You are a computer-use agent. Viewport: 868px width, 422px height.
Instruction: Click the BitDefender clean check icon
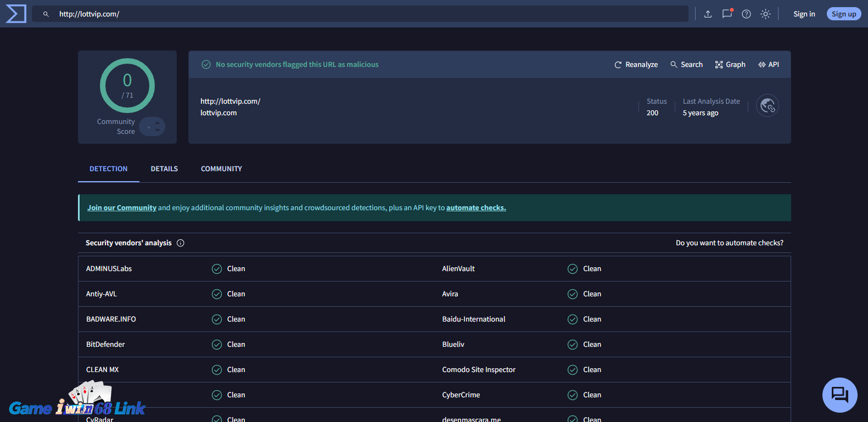217,345
